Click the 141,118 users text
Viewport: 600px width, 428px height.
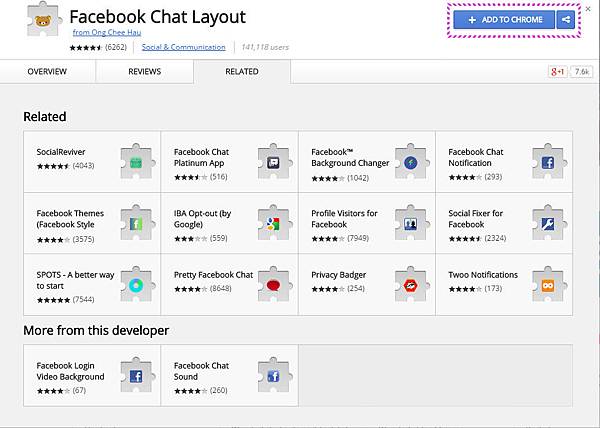[265, 47]
